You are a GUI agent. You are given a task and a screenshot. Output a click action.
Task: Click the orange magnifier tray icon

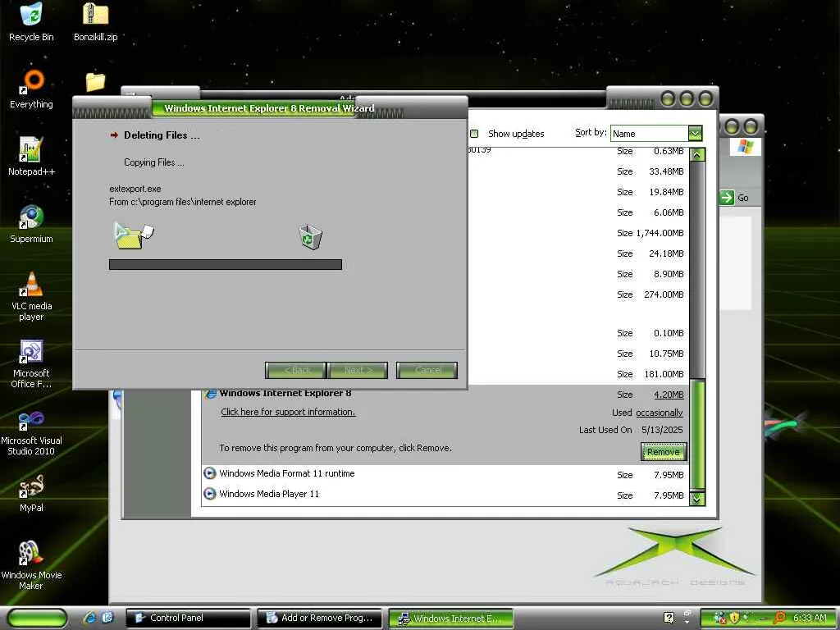tap(780, 618)
